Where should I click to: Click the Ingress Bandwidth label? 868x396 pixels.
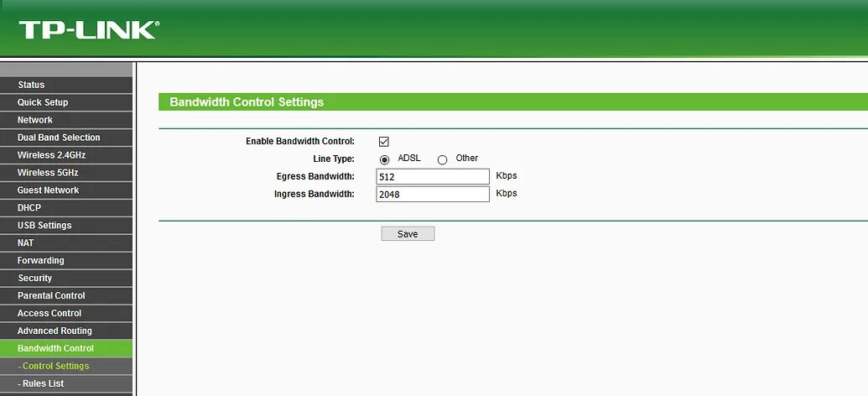pos(314,195)
